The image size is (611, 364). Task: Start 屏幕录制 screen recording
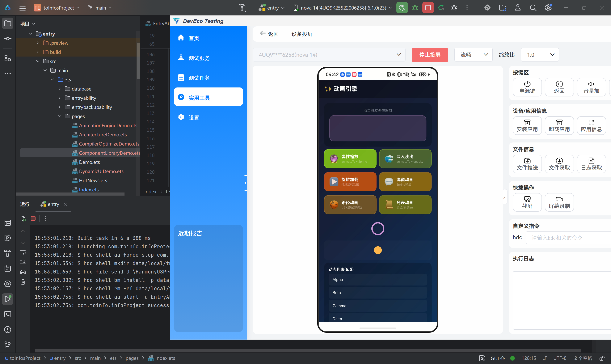[x=559, y=202]
